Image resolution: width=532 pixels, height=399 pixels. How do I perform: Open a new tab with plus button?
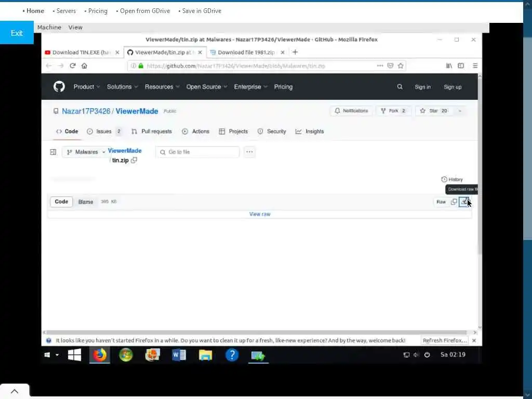(295, 52)
